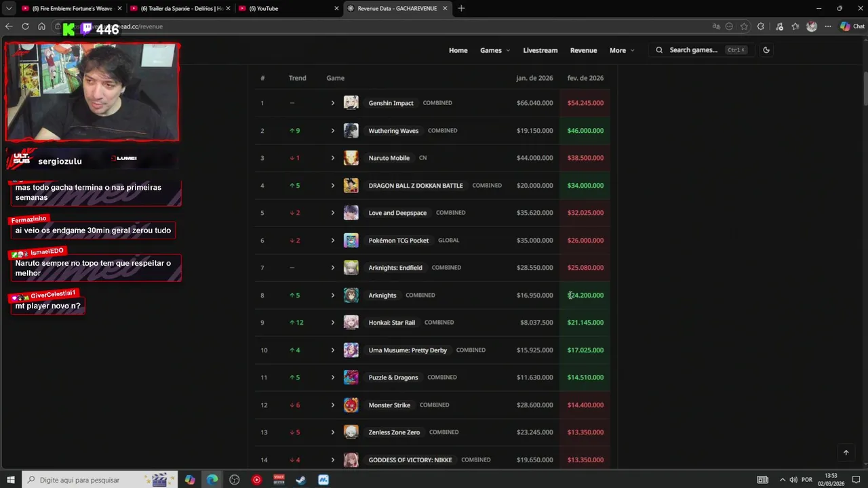Expand the Honkai: Star Rail row
Image resolution: width=868 pixels, height=488 pixels.
(332, 323)
